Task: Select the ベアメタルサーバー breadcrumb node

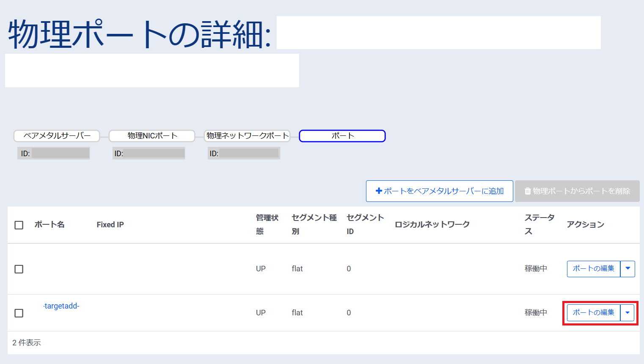Action: (57, 136)
